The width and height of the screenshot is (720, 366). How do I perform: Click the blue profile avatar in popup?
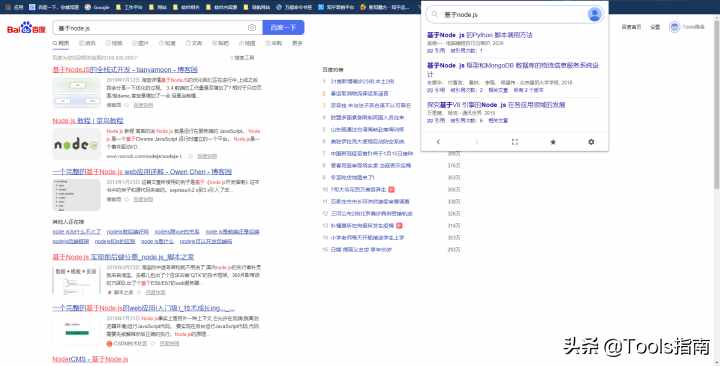(594, 14)
